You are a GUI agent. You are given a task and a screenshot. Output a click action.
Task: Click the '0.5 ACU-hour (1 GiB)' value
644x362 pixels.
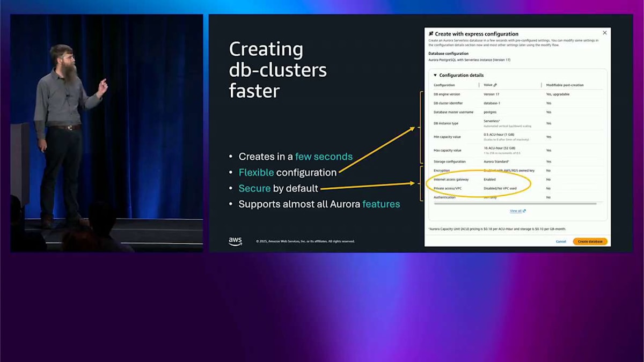(500, 135)
